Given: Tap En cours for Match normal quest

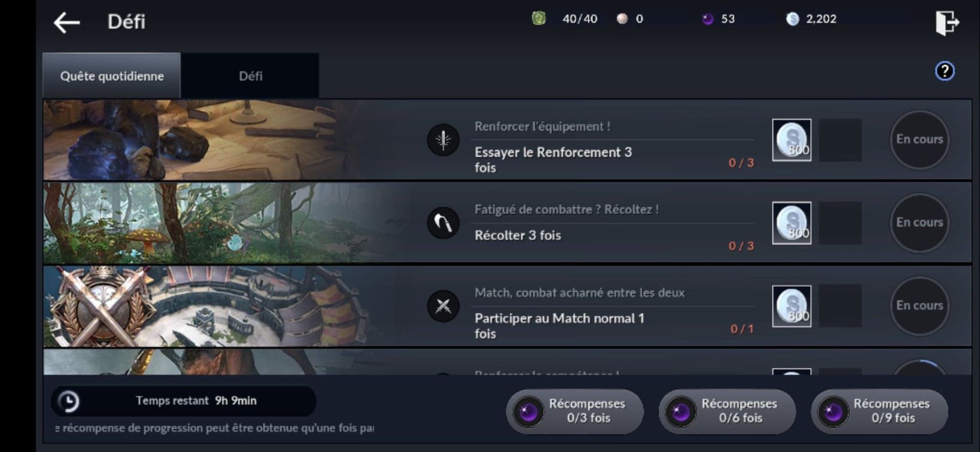Looking at the screenshot, I should point(920,306).
